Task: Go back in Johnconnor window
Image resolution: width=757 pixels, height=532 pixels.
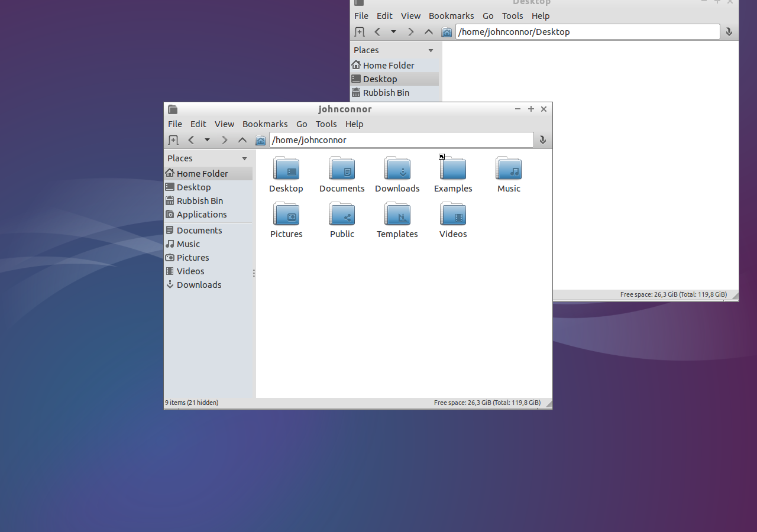Action: [x=191, y=140]
